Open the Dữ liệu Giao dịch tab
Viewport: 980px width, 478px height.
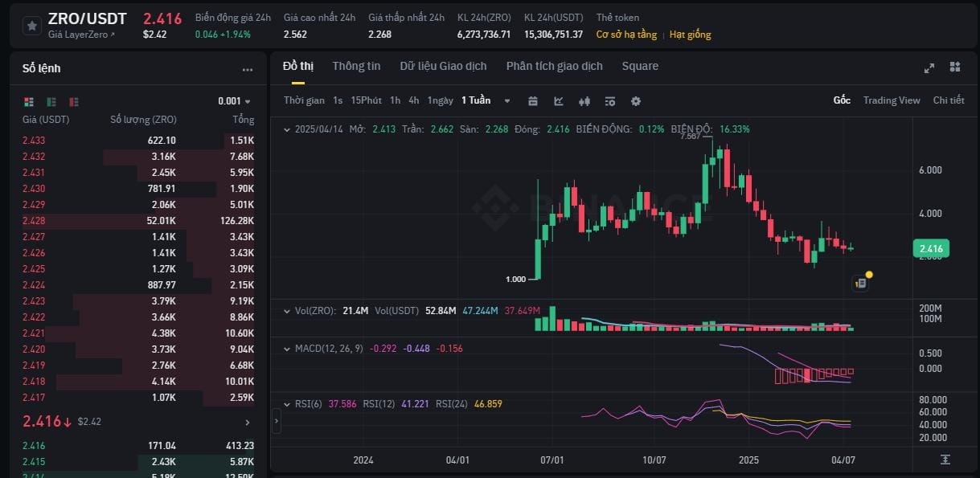click(443, 66)
